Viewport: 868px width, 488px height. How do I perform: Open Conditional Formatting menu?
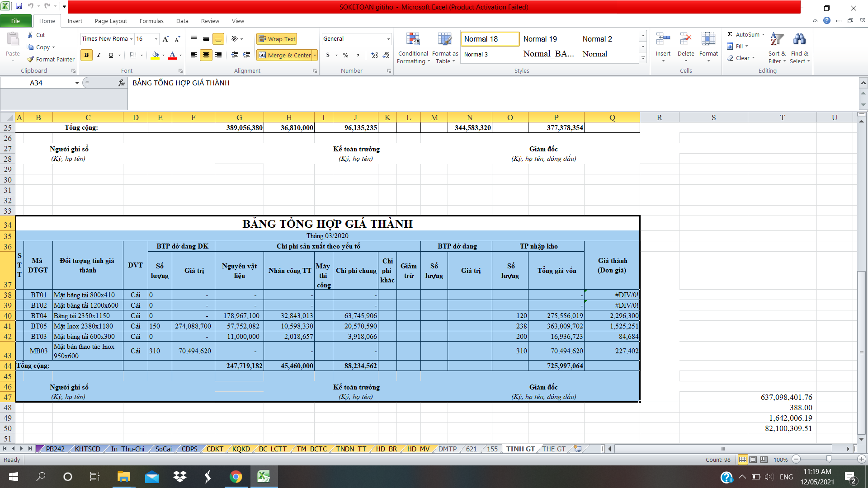click(413, 48)
